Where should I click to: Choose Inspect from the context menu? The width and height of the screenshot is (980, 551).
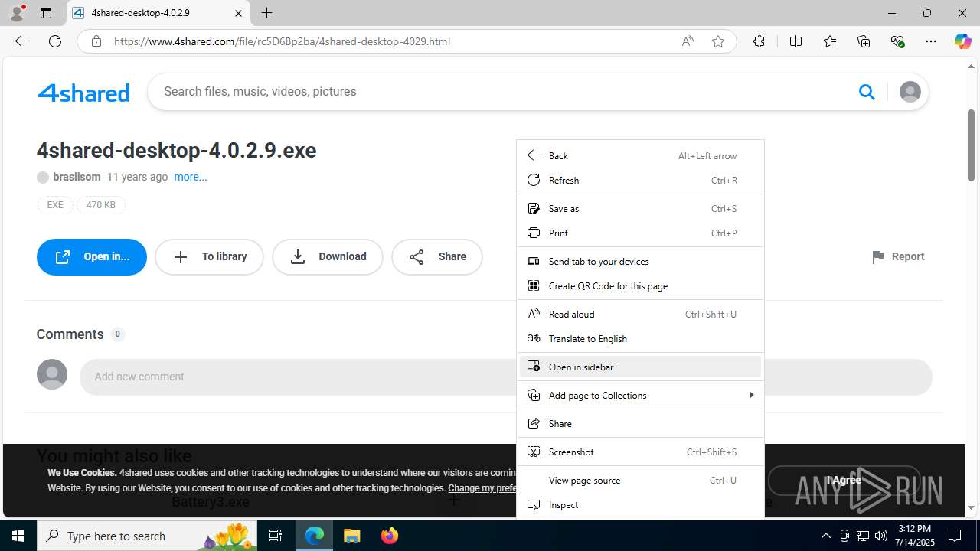coord(640,504)
